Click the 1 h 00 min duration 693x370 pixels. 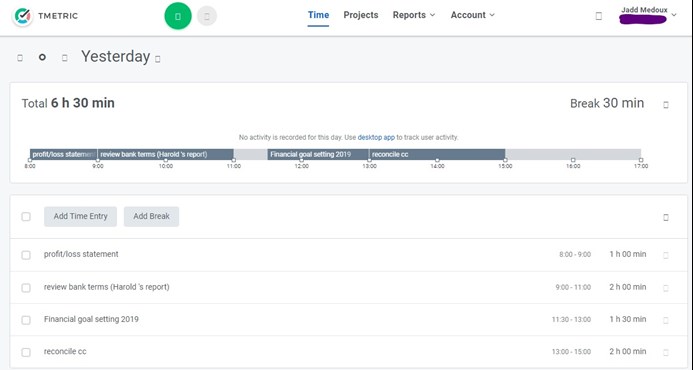coord(628,254)
